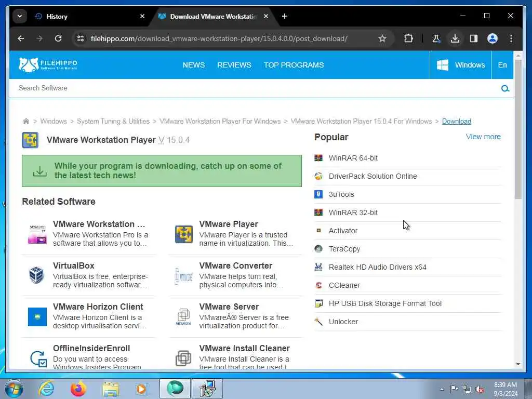This screenshot has height=399, width=532.
Task: Click the Download breadcrumb link
Action: click(x=456, y=122)
